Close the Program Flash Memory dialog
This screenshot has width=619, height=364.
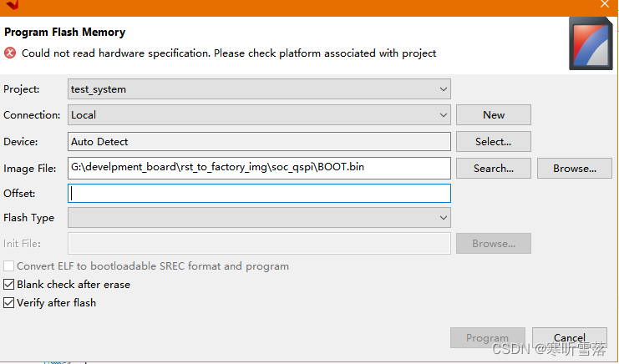tap(605, 4)
